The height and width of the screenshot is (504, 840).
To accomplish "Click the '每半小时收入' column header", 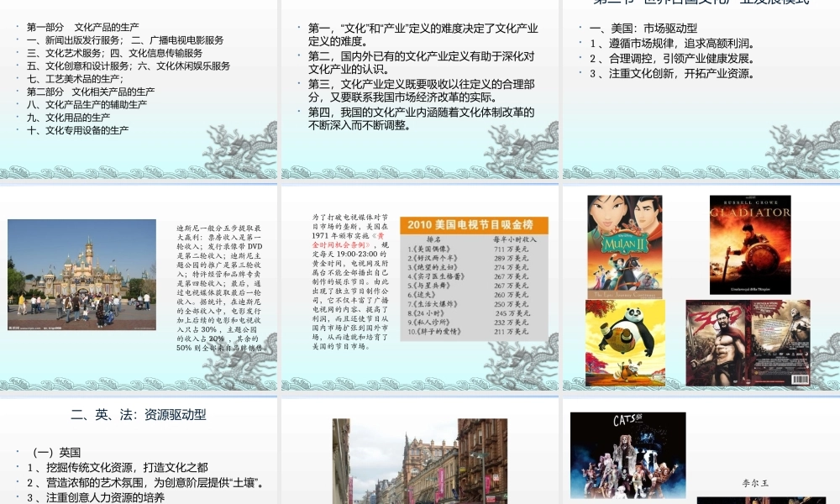I will point(515,239).
